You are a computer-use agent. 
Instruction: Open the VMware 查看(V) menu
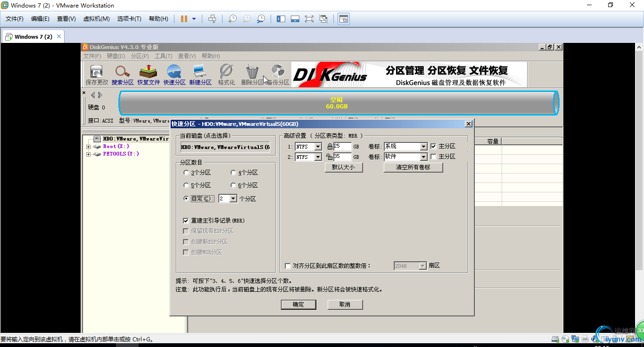tap(66, 19)
